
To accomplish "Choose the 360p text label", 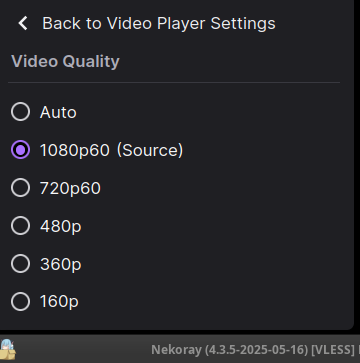I will tap(61, 265).
